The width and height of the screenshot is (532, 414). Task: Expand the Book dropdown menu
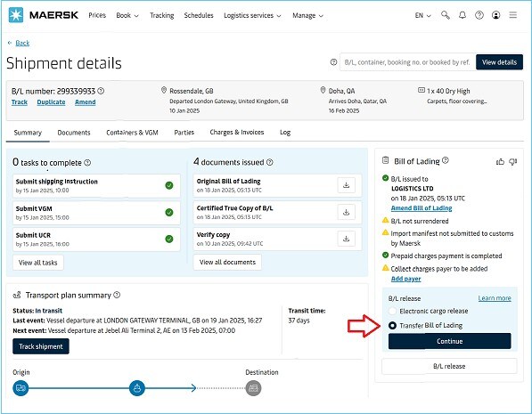click(127, 16)
